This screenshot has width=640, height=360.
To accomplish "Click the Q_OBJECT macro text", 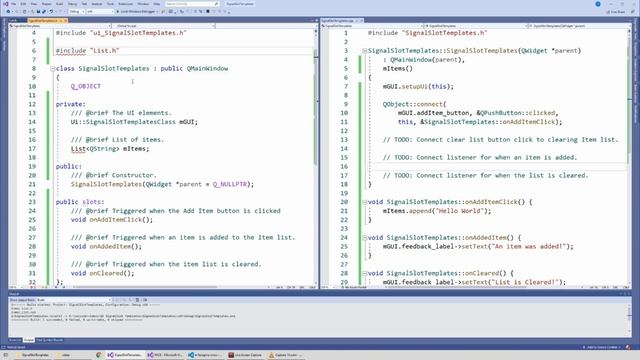I will click(x=86, y=86).
